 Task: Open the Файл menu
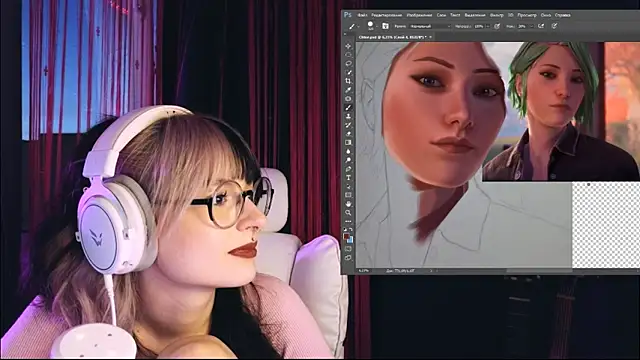[362, 15]
